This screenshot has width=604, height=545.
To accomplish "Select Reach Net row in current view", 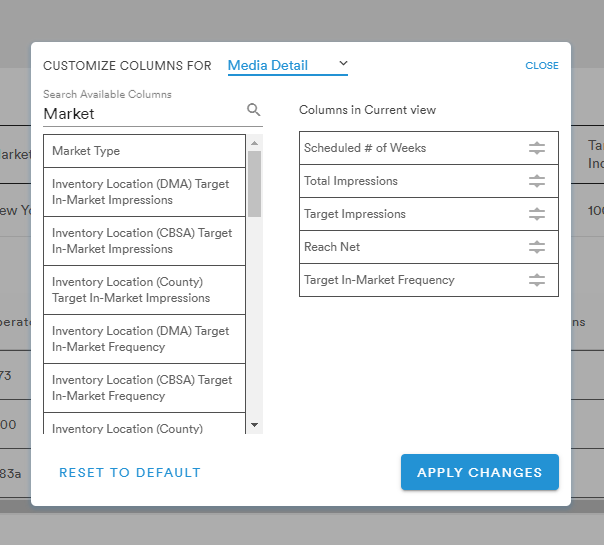I will coord(429,247).
